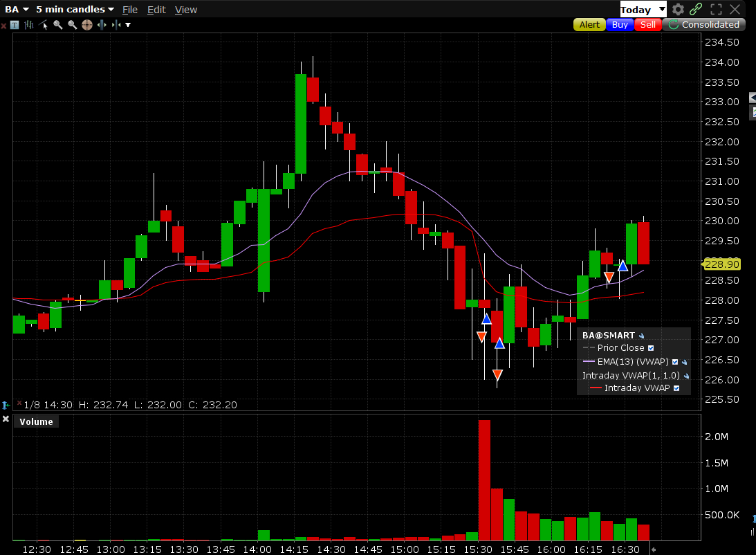
Task: Click the 2.0M volume axis label
Action: pos(717,437)
